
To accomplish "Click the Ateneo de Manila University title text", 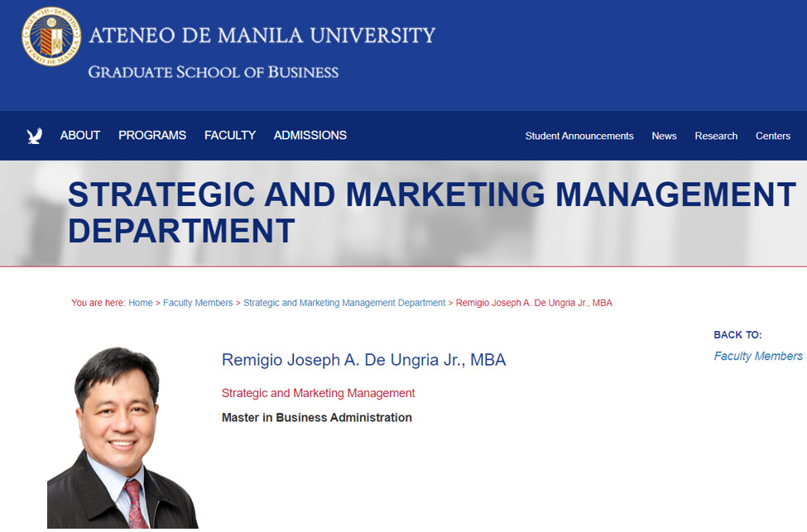I will point(262,36).
